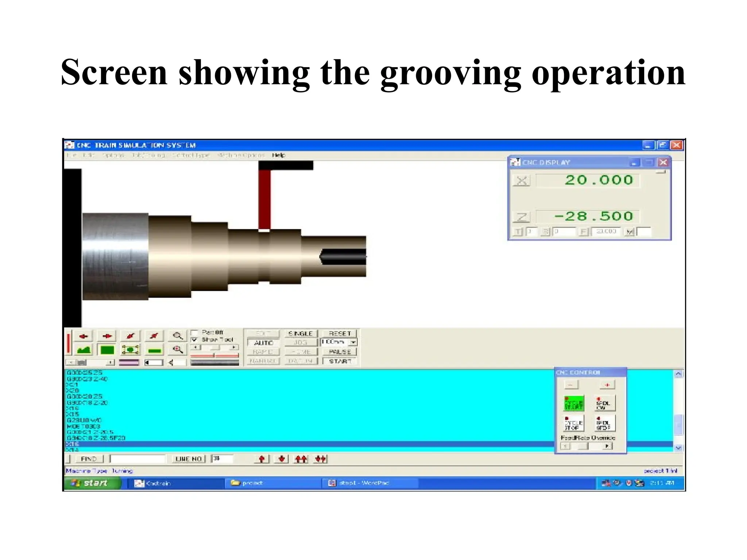This screenshot has width=747, height=560.
Task: Click the F feed value field in CNC Display
Action: pyautogui.click(x=605, y=232)
